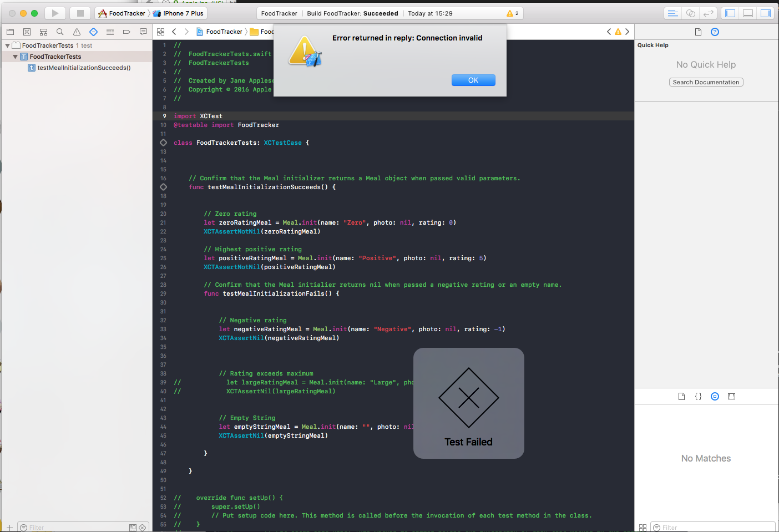
Task: Select the FoodTrackerTests class row
Action: pyautogui.click(x=77, y=57)
